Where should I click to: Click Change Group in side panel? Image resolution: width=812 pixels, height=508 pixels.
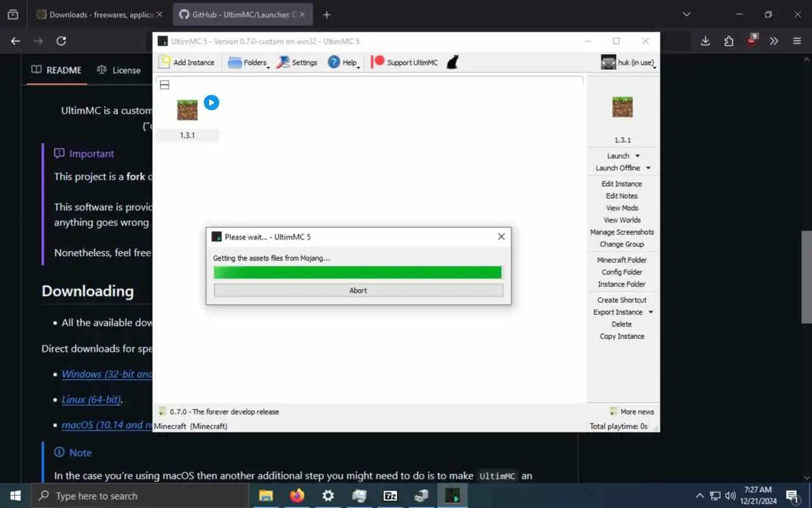coord(622,244)
